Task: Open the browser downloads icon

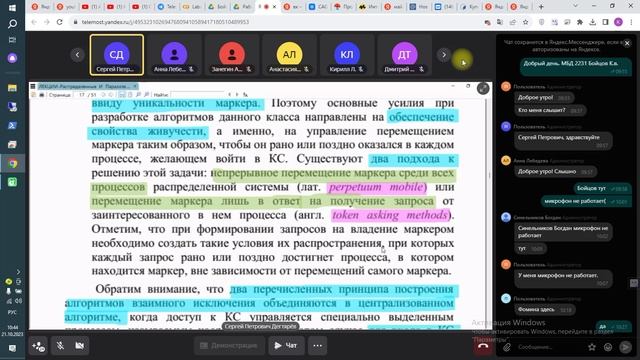Action: click(593, 22)
